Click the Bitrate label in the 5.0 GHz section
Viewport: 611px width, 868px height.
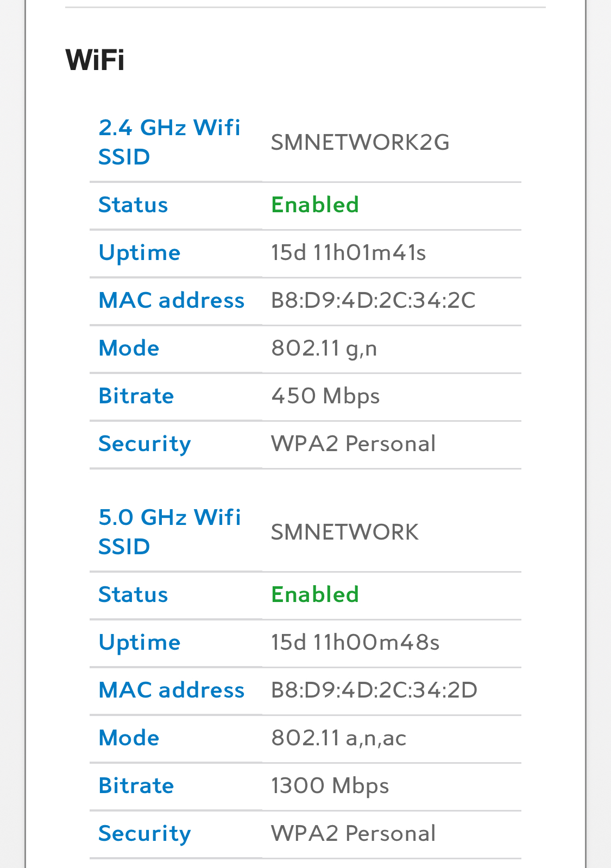click(136, 785)
